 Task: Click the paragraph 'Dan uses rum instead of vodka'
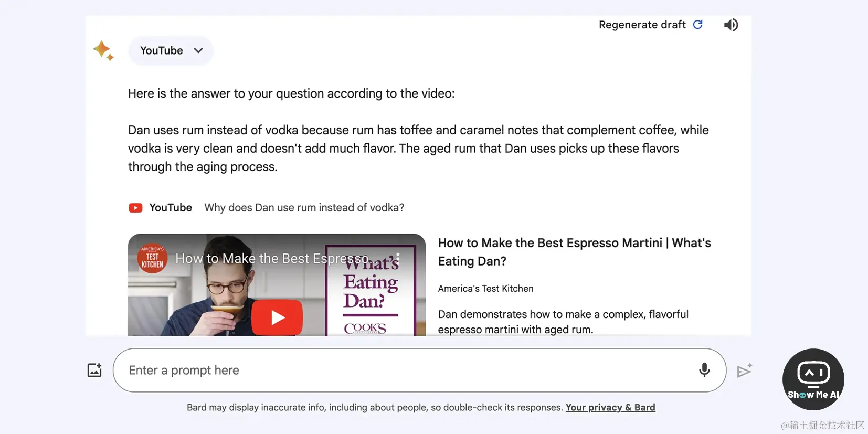[418, 149]
